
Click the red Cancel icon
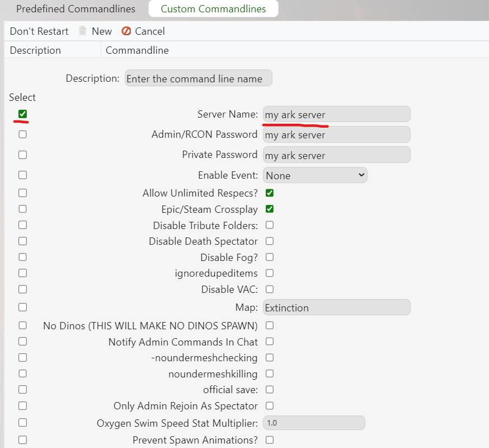(x=126, y=31)
